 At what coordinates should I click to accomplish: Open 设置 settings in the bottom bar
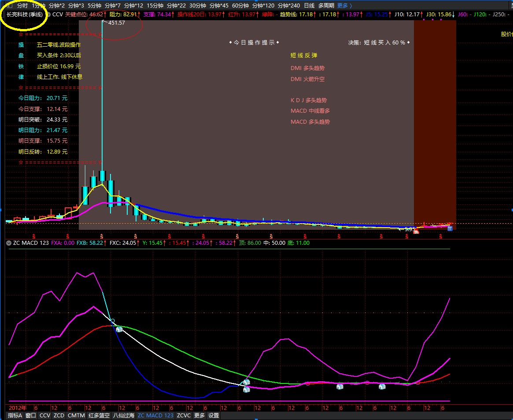[x=214, y=416]
